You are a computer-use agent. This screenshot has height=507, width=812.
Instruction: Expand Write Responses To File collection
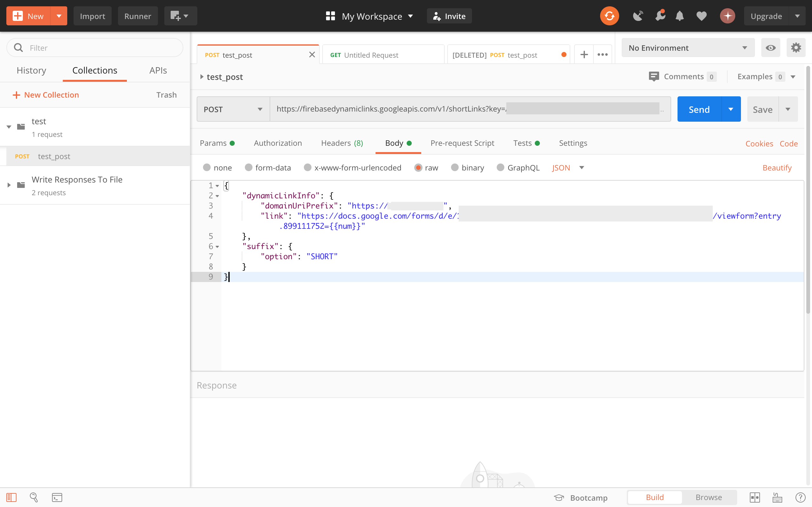coord(9,185)
